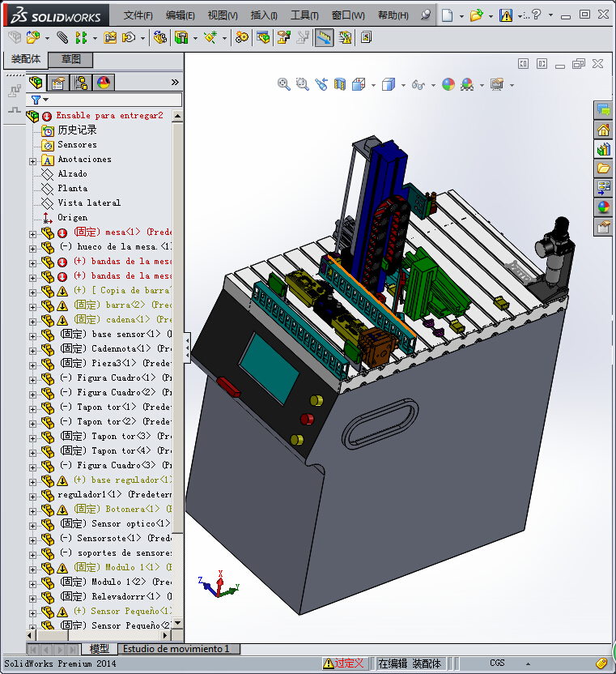The width and height of the screenshot is (616, 674).
Task: Click the Exploded View icon
Action: tap(283, 38)
